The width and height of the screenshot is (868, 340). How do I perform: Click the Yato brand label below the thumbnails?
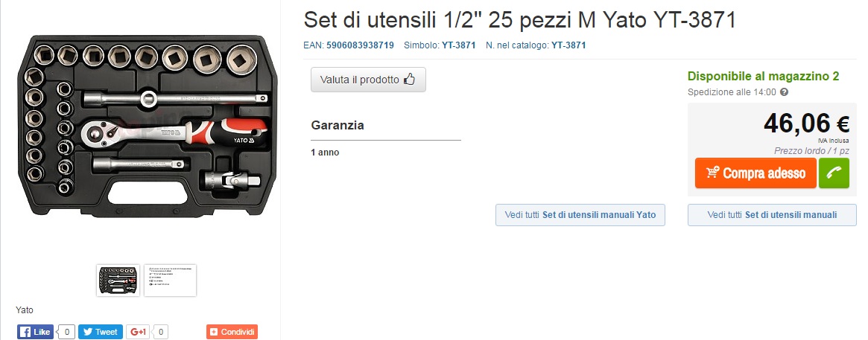25,310
